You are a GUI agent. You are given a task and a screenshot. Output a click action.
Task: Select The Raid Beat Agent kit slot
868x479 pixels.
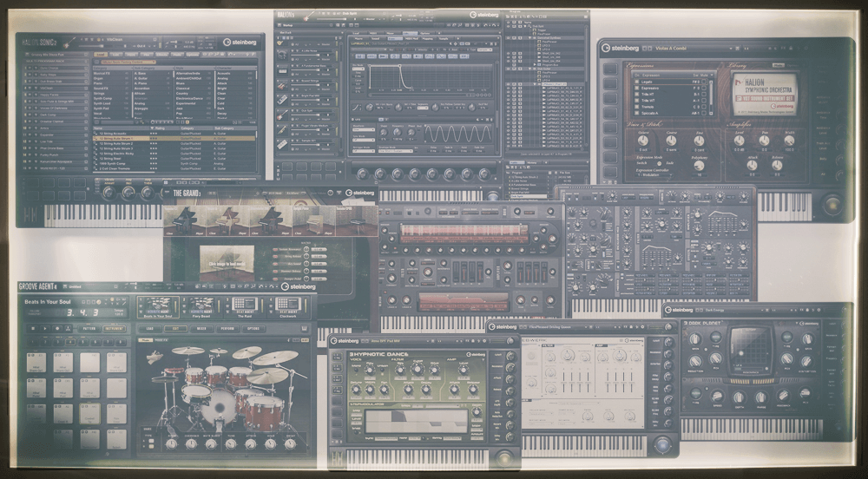click(x=246, y=307)
